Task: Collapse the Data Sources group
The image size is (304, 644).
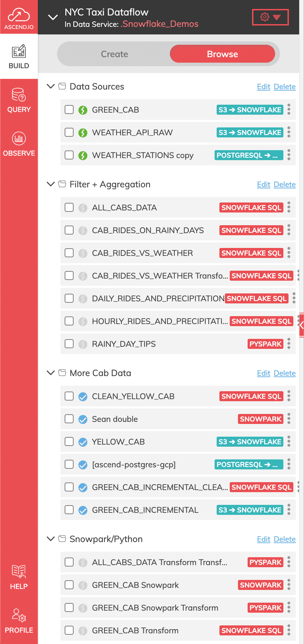Action: click(x=51, y=86)
